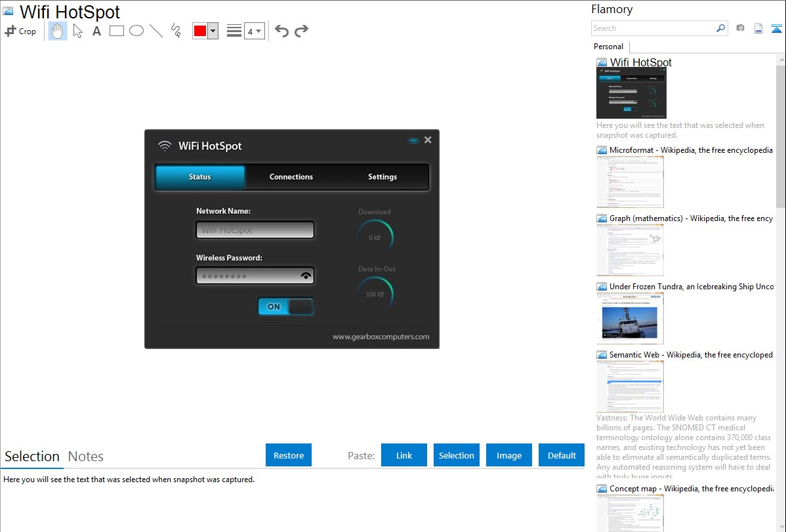Viewport: 786px width, 532px height.
Task: Activate the hand pan tool
Action: [58, 31]
